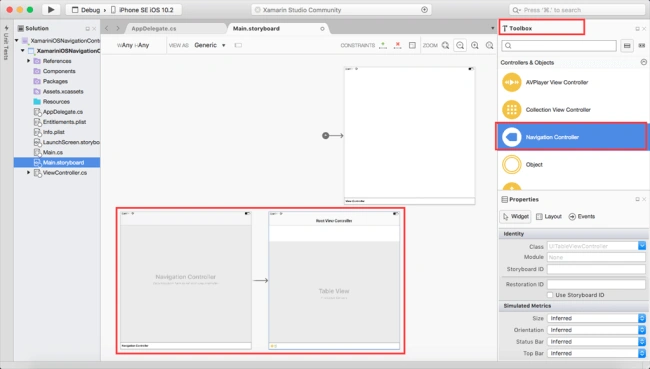
Task: Click the Storyboard ID input field
Action: pyautogui.click(x=596, y=269)
